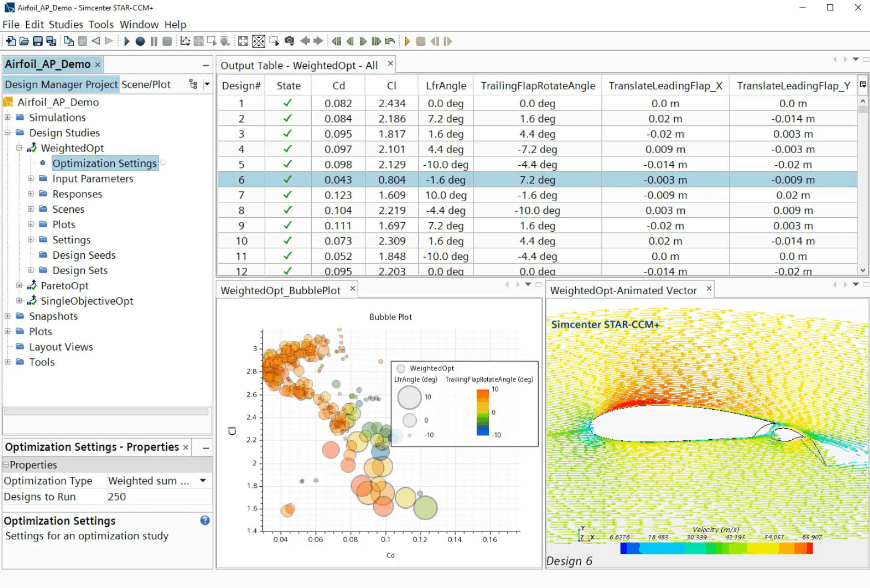Screen dimensions: 870x588
Task: Open the dropdown arrow next to tree layout icon
Action: pyautogui.click(x=207, y=84)
